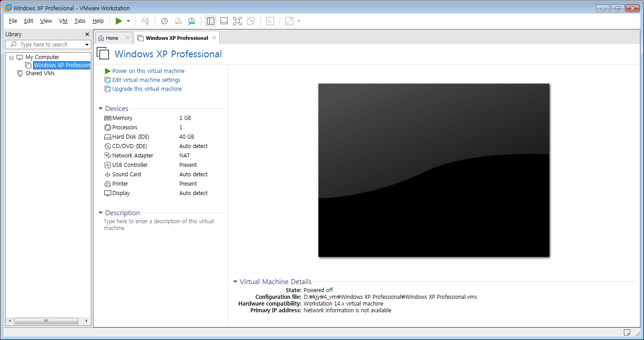
Task: Click the large VM icon beside title
Action: click(103, 53)
